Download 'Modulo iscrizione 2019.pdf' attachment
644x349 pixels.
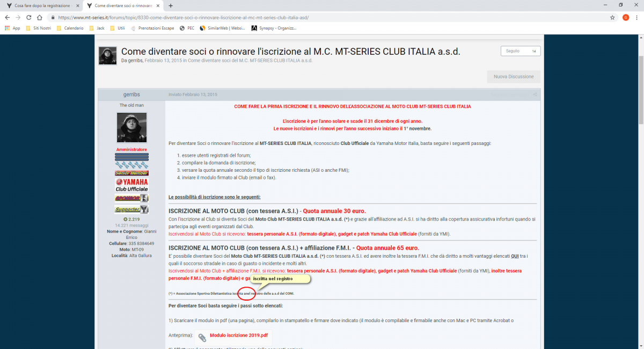pyautogui.click(x=238, y=335)
